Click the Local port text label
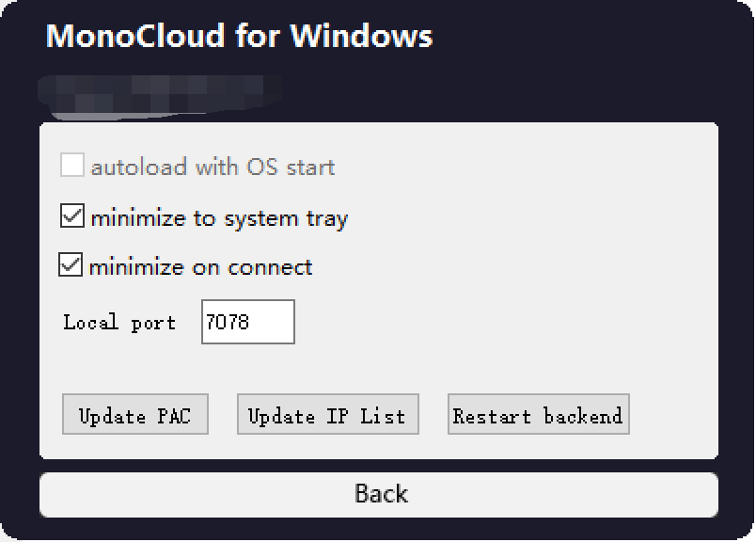The height and width of the screenshot is (542, 756). pyautogui.click(x=120, y=322)
